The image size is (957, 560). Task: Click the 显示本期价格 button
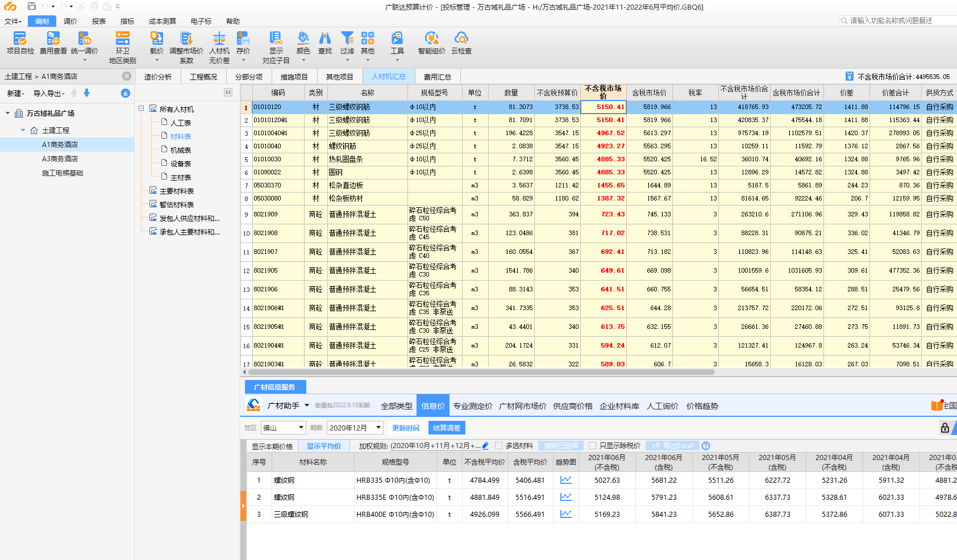click(272, 446)
